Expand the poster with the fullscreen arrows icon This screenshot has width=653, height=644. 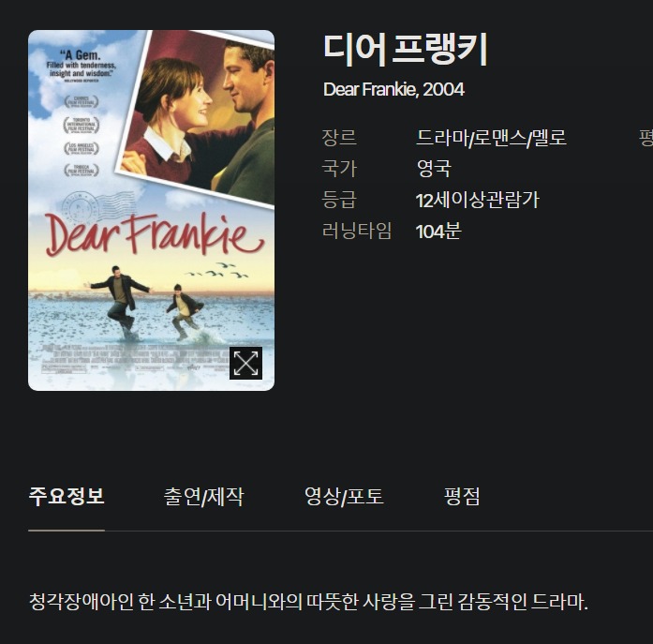coord(245,363)
